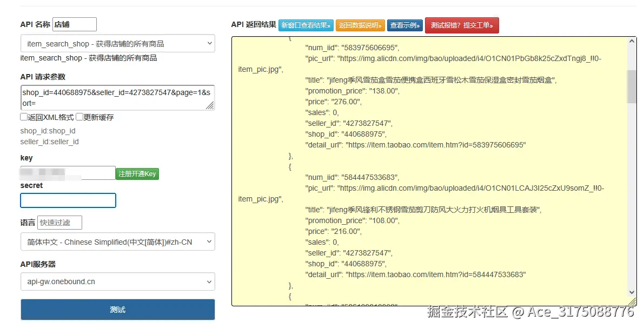
Task: Click the promotion_price value "138.00"
Action: 384,91
